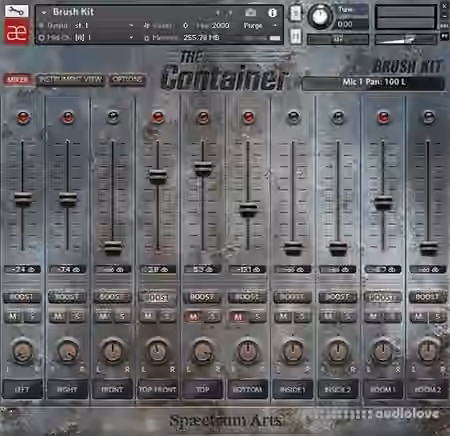The height and width of the screenshot is (436, 450).
Task: Click the INSIDE 2 channel pan knob
Action: click(338, 351)
